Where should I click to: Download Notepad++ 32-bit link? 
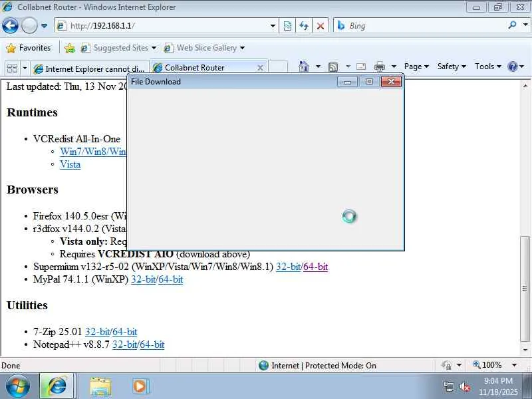pos(125,344)
